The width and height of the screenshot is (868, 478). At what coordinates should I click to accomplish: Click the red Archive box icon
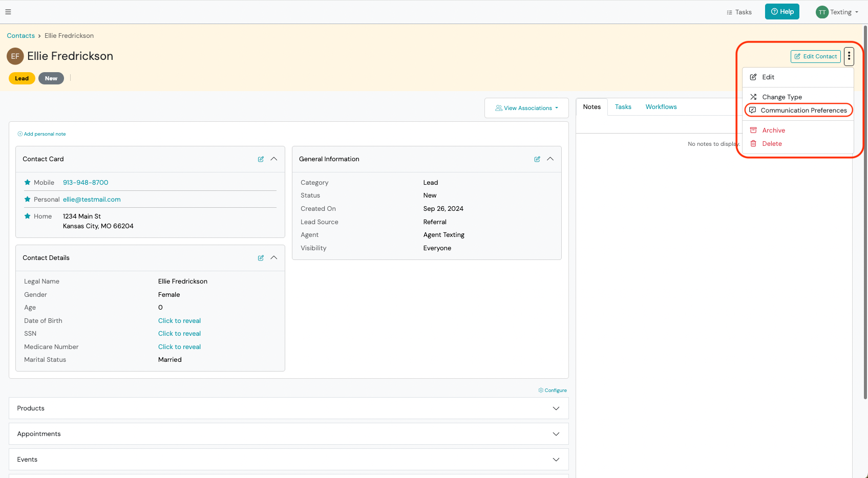[x=753, y=130]
